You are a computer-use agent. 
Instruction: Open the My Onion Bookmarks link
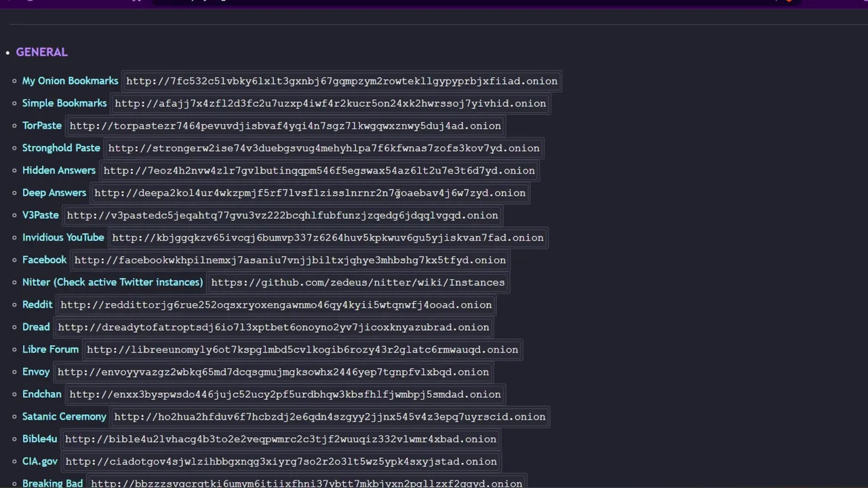coord(70,81)
